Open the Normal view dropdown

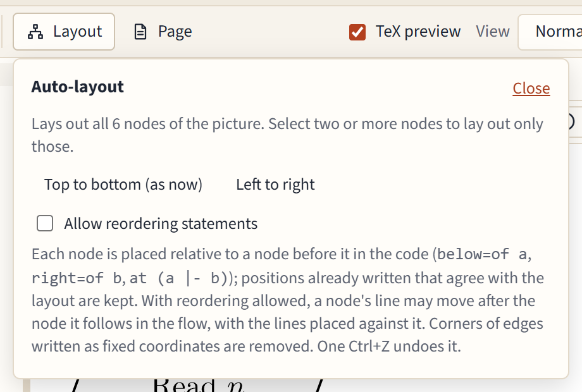[550, 32]
